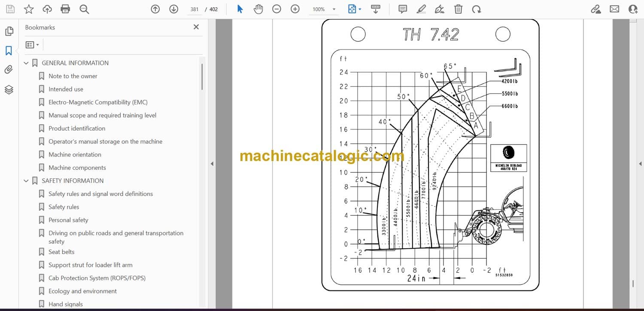Star this document as favorite
Screen dimensions: 644x311
[29, 9]
